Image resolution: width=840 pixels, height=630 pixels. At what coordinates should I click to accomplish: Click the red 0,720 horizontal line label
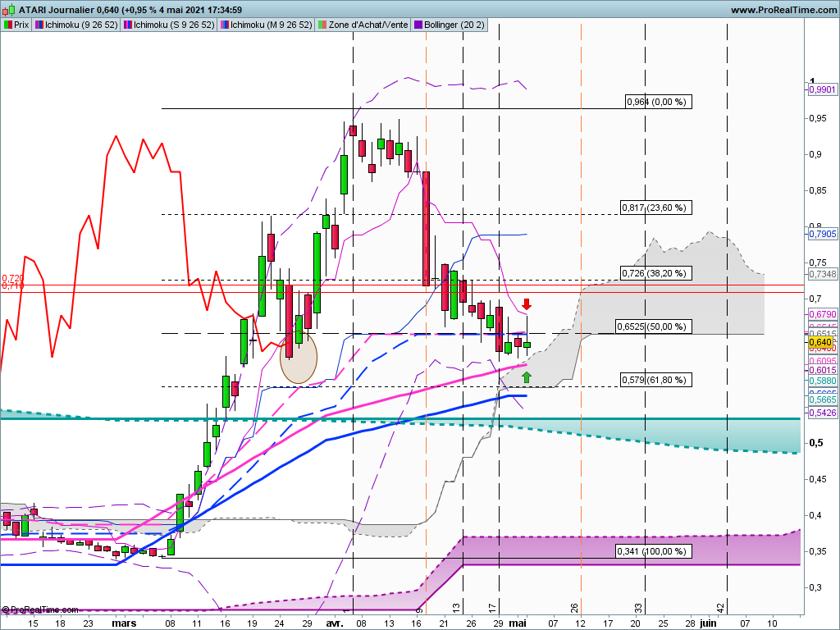click(13, 278)
